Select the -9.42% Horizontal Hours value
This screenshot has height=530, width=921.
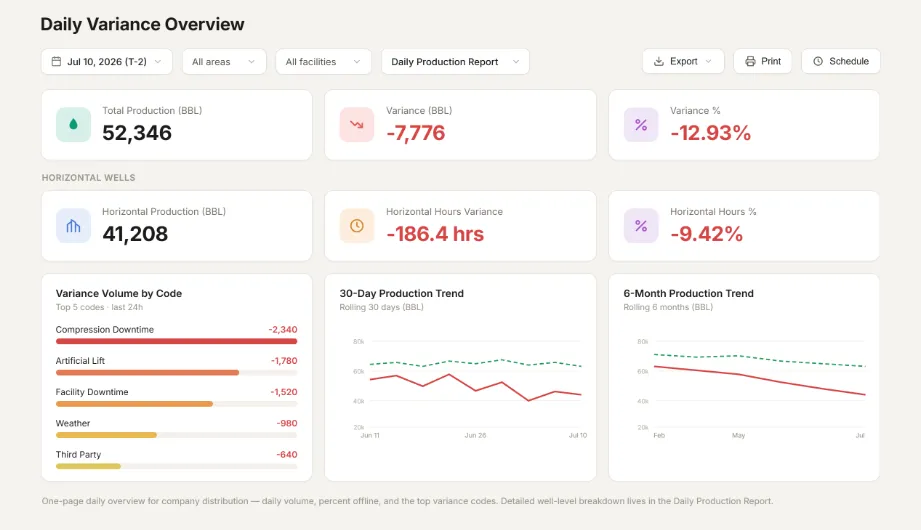point(706,234)
